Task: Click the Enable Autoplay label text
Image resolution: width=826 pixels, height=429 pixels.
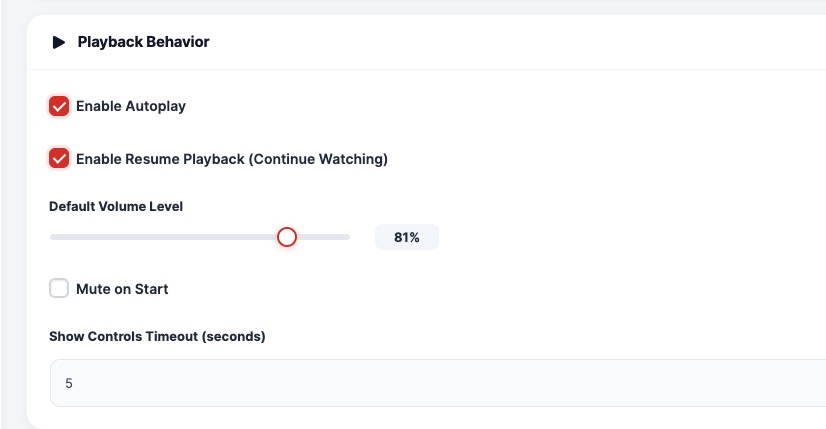Action: (x=131, y=106)
